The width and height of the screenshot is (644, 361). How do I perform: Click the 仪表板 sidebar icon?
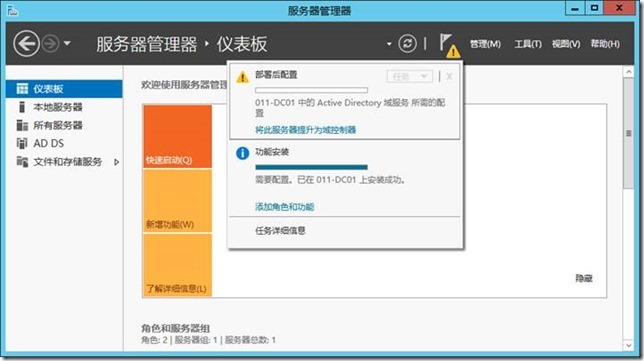point(22,89)
